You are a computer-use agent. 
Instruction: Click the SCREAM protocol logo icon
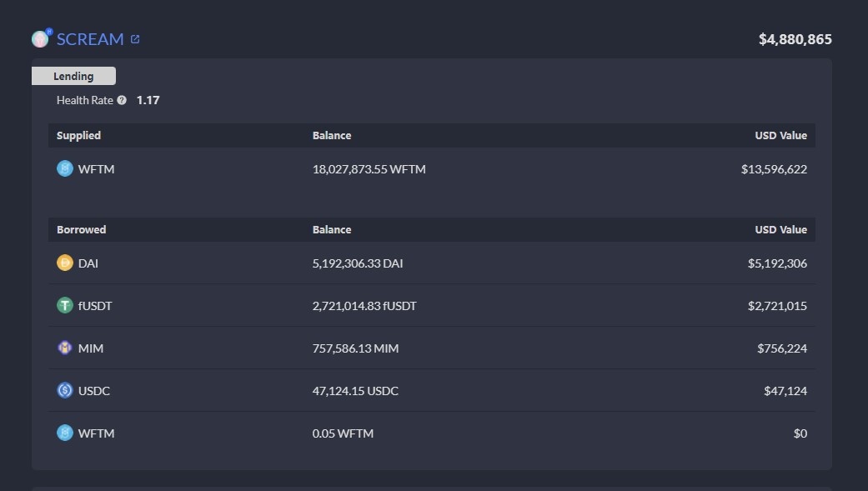tap(40, 38)
